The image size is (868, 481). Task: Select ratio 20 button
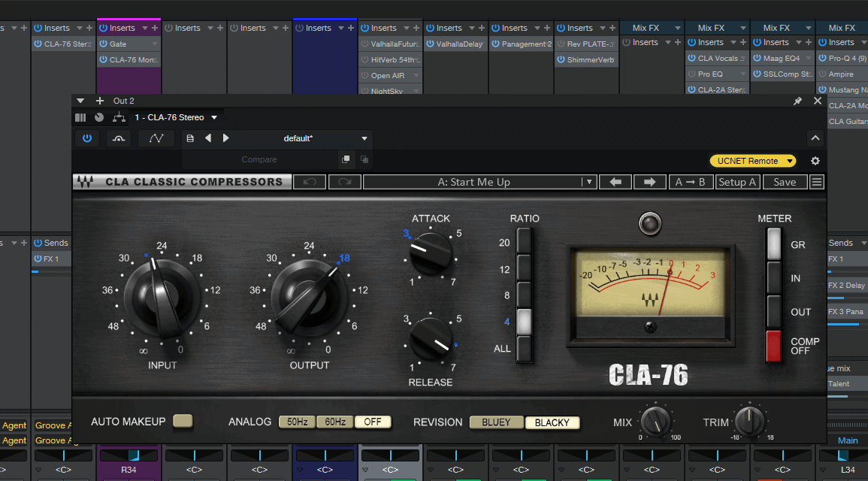[x=524, y=242]
